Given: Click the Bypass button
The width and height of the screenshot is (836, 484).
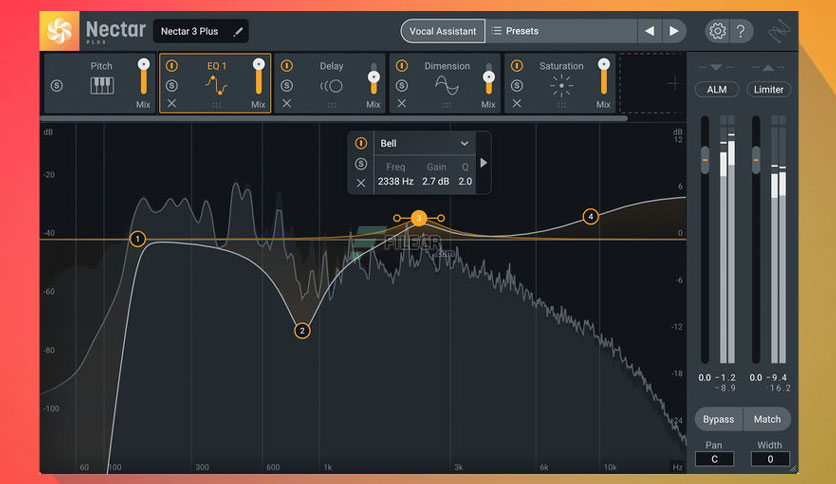Looking at the screenshot, I should (x=718, y=419).
